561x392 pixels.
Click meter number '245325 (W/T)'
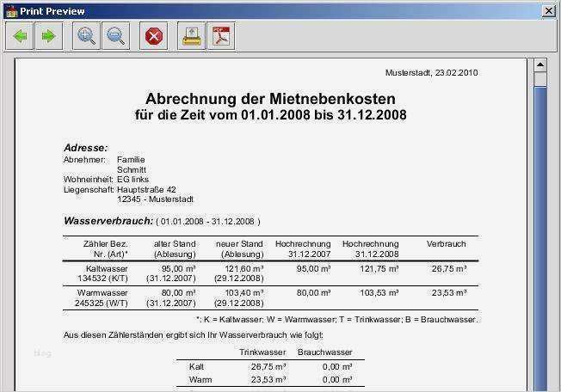pos(102,303)
